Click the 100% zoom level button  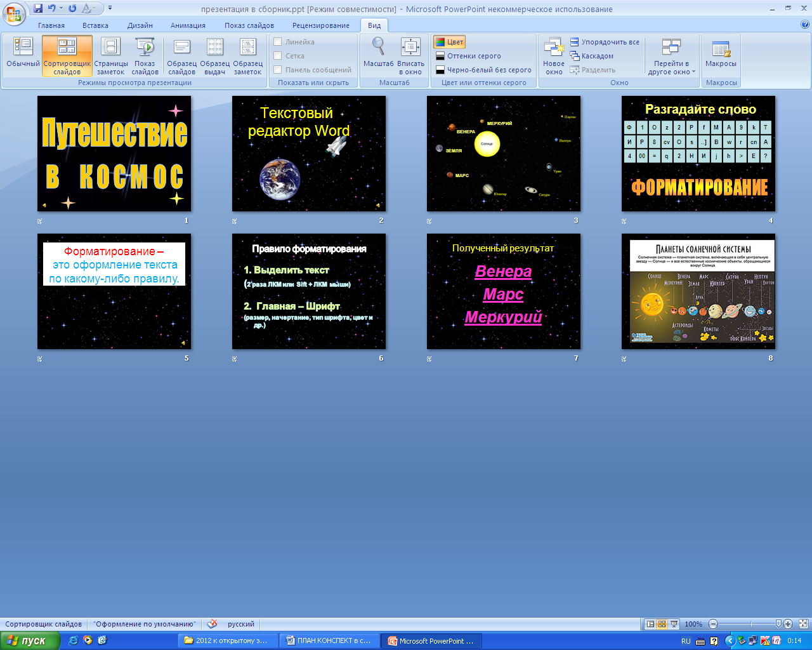693,624
